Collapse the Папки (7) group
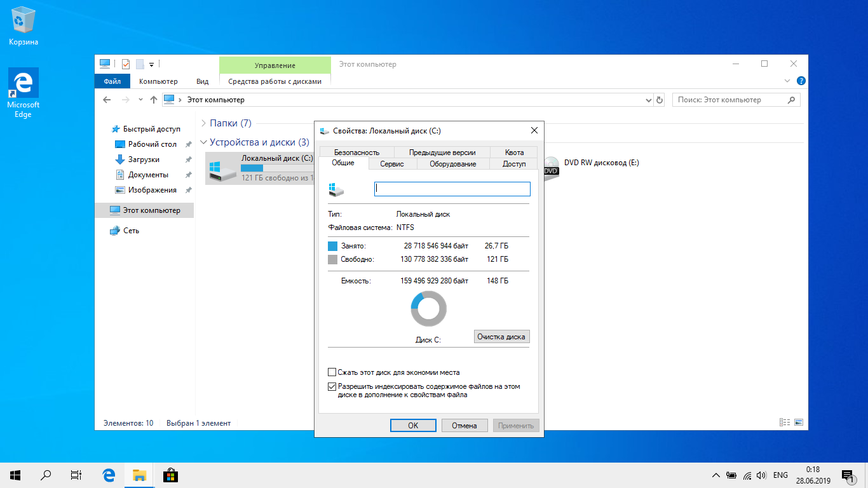This screenshot has width=868, height=488. (203, 123)
